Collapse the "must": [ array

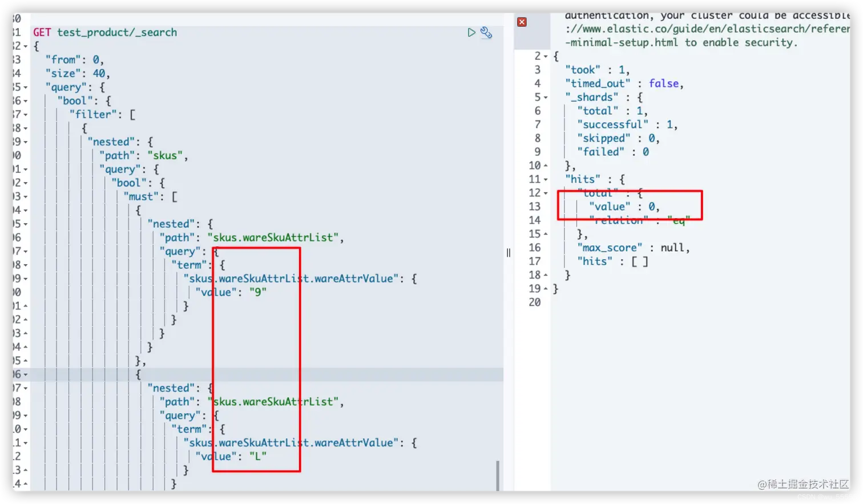26,197
